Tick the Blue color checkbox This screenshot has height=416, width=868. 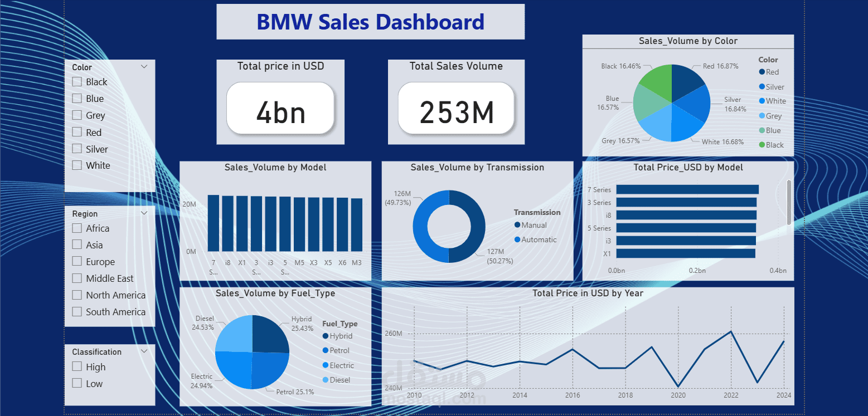[77, 99]
